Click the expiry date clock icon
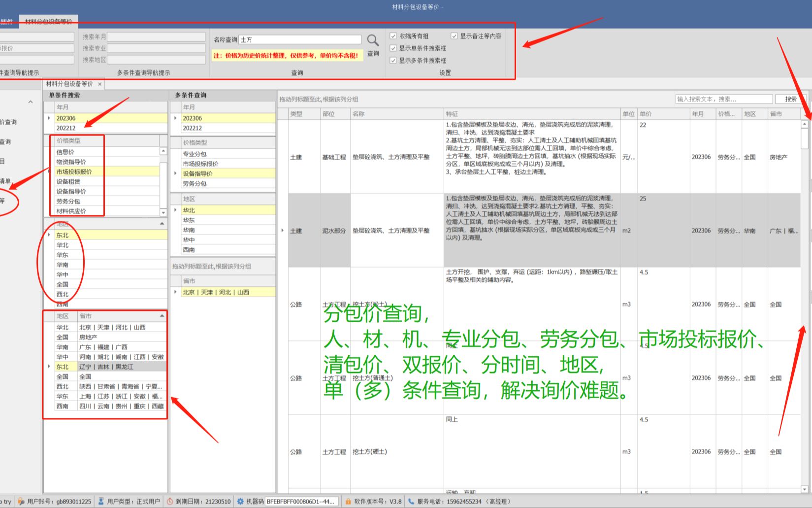The image size is (812, 508). (170, 502)
